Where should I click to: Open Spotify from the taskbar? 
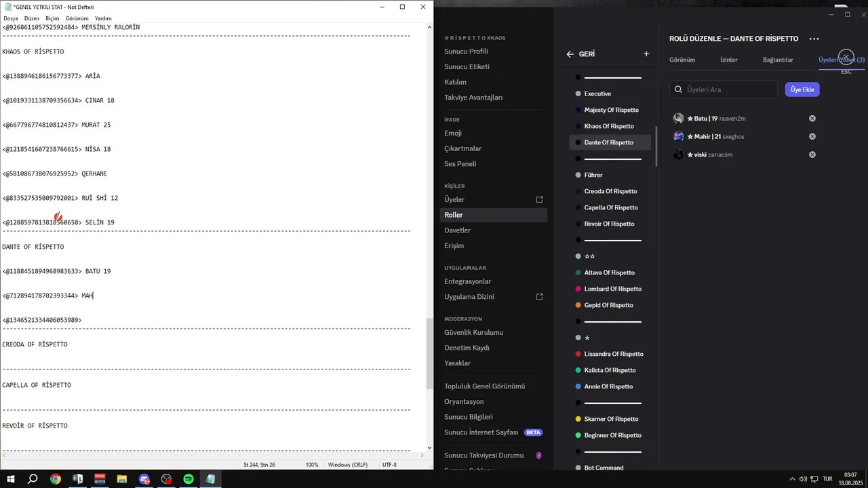(x=189, y=479)
